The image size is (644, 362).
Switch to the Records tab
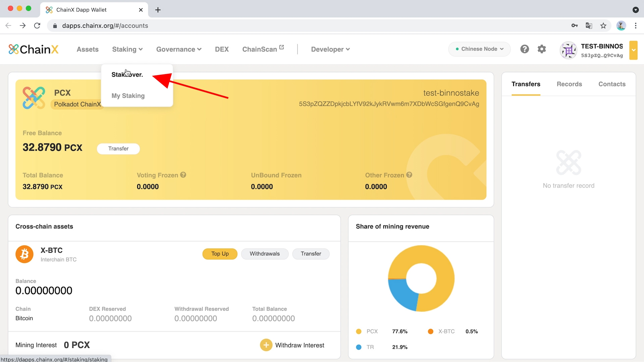[x=569, y=84]
